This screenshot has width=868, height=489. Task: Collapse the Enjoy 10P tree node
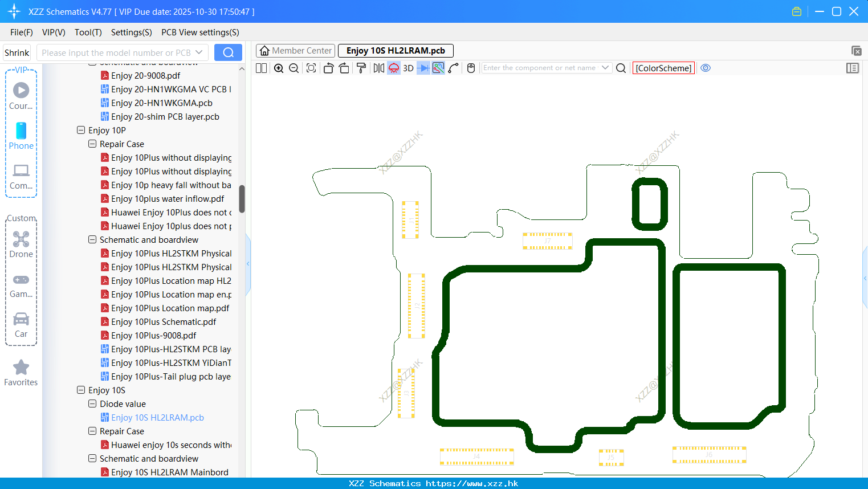pyautogui.click(x=81, y=130)
